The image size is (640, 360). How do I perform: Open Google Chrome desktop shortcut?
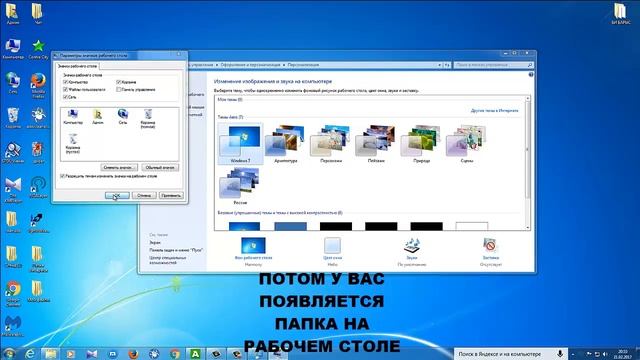click(x=13, y=294)
